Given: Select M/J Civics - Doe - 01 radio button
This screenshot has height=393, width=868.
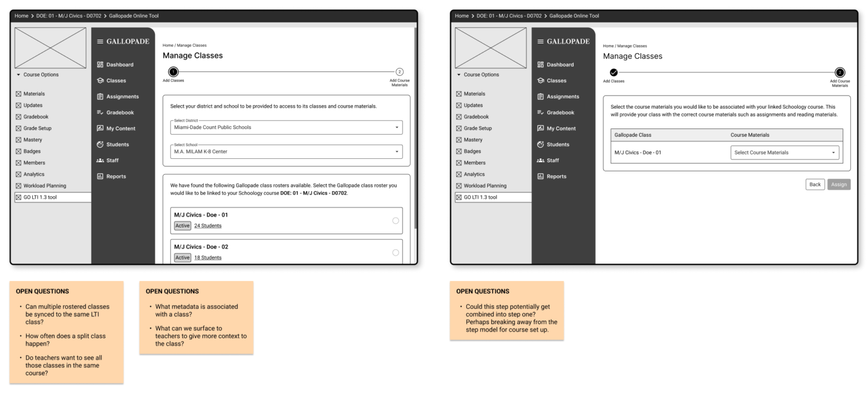Looking at the screenshot, I should (396, 221).
